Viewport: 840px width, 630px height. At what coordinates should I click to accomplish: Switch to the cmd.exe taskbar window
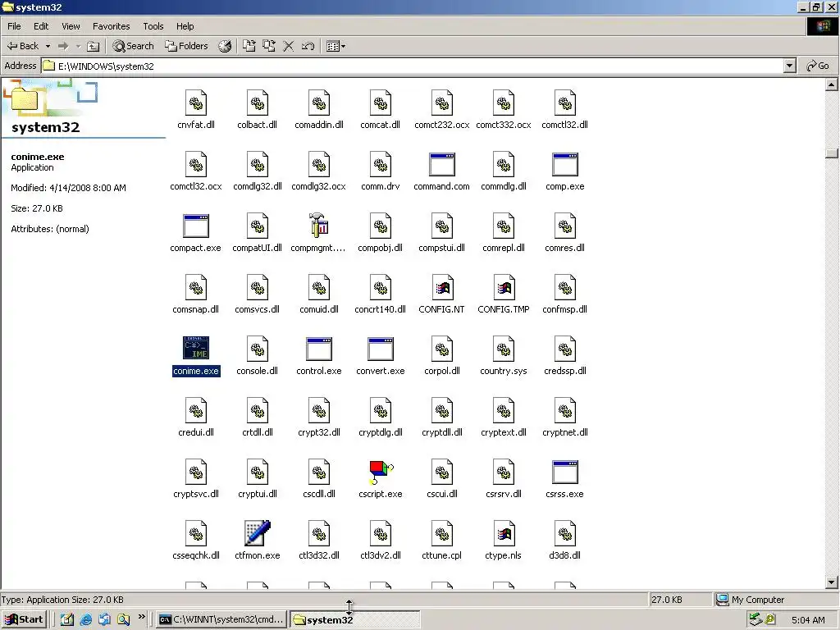point(221,620)
